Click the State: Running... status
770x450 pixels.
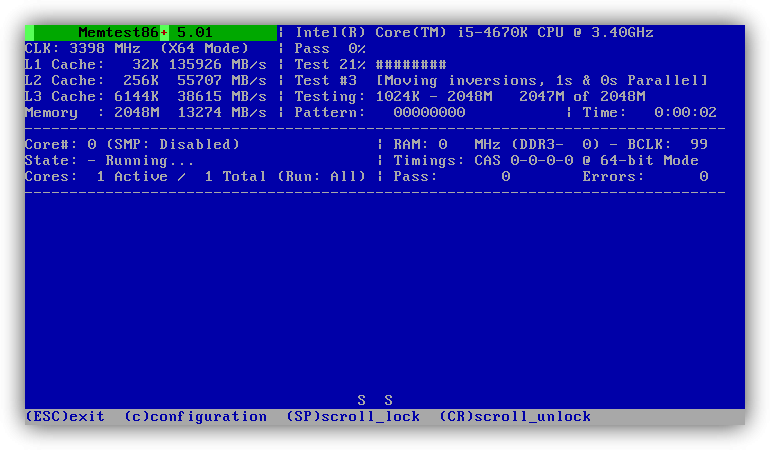[x=109, y=161]
